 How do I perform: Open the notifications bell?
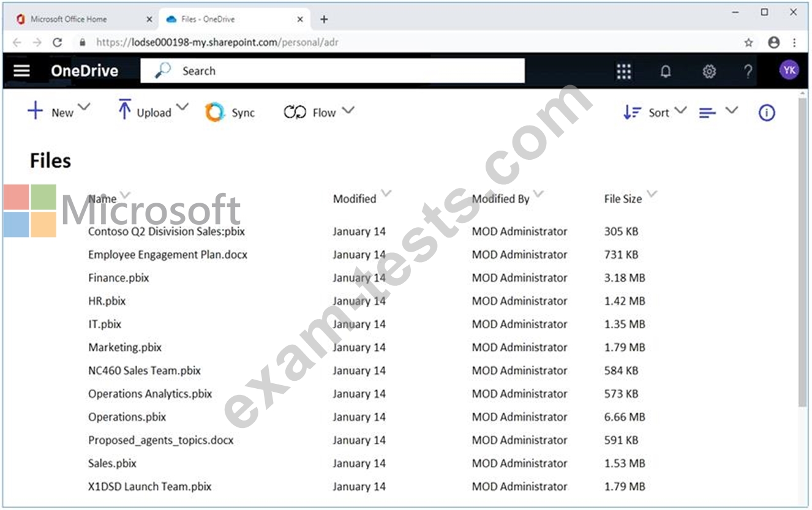666,72
